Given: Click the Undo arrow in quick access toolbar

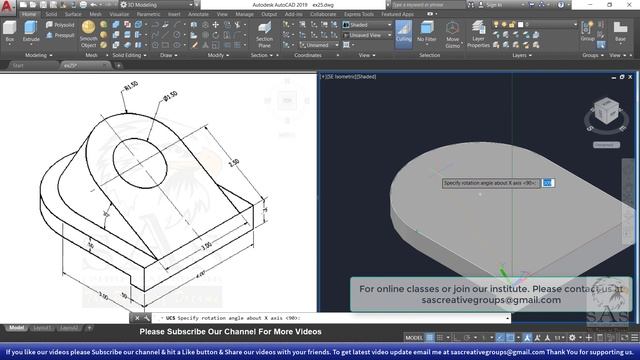Looking at the screenshot, I should point(93,5).
